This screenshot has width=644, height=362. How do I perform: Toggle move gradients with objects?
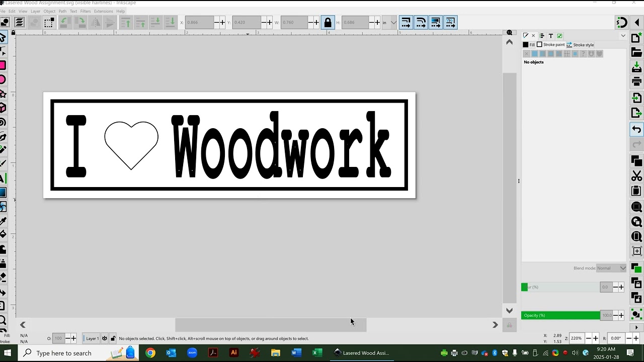[436, 22]
